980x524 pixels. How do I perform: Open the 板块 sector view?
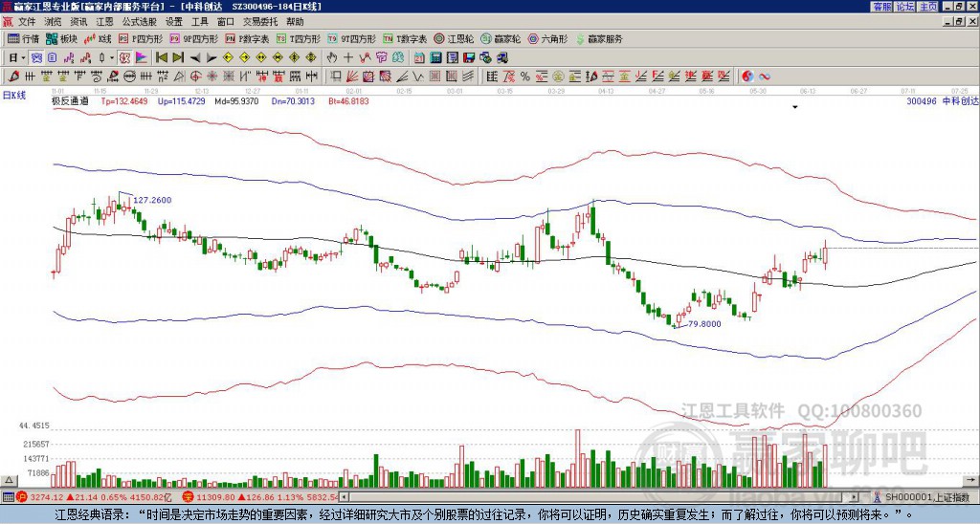(61, 38)
